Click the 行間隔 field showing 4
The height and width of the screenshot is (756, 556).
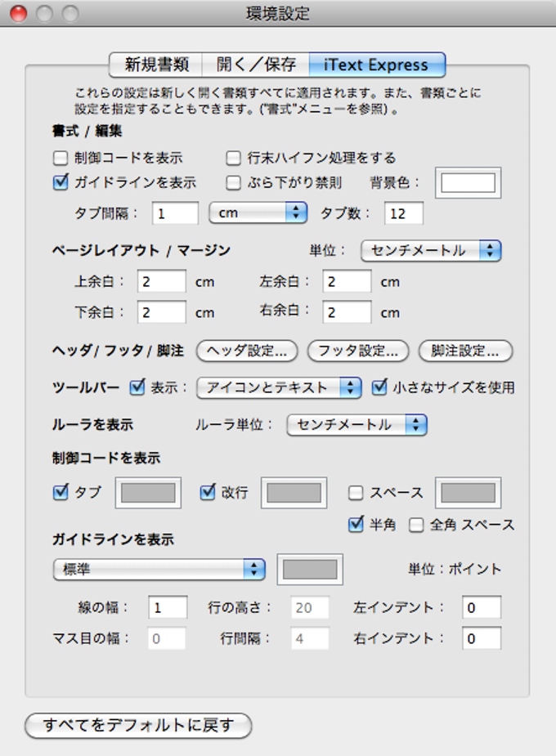point(310,638)
